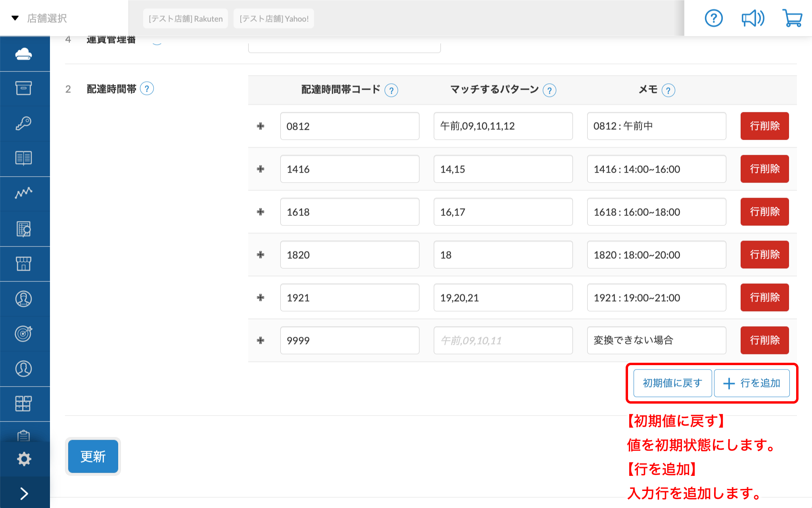Click the speaker/announcement icon
Screen dimensions: 812x508
752,18
